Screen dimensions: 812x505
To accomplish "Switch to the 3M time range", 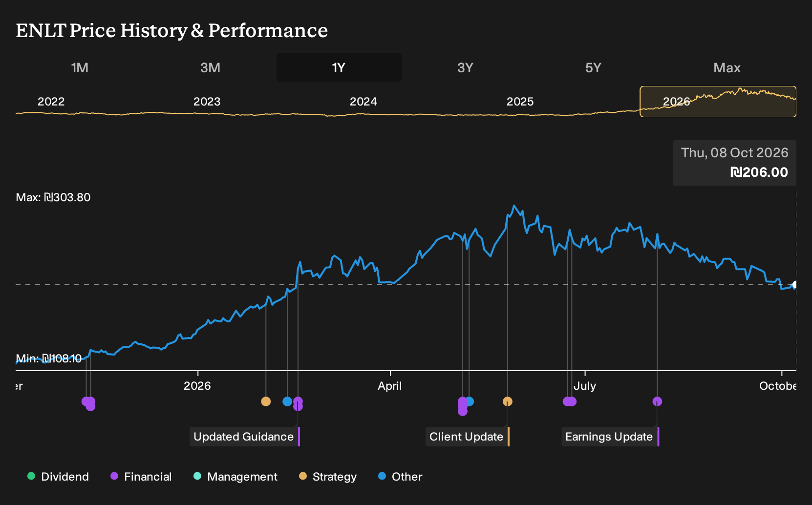I will (210, 67).
